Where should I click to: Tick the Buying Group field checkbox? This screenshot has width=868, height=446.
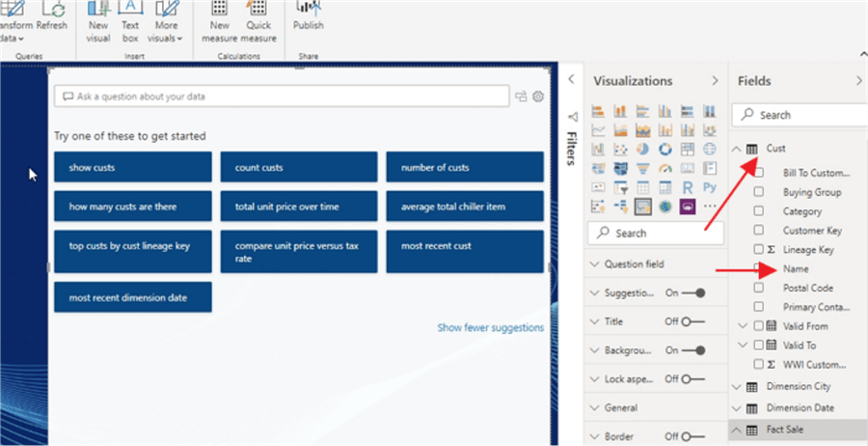pyautogui.click(x=758, y=192)
